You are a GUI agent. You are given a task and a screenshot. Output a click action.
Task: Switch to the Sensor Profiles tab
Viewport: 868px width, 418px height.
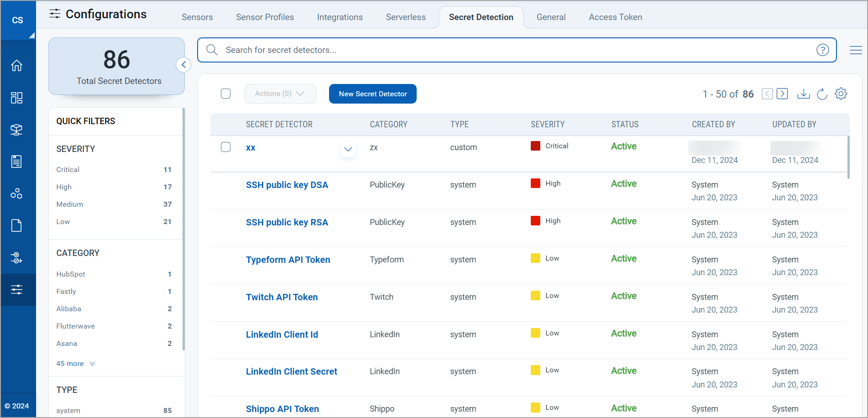coord(265,17)
